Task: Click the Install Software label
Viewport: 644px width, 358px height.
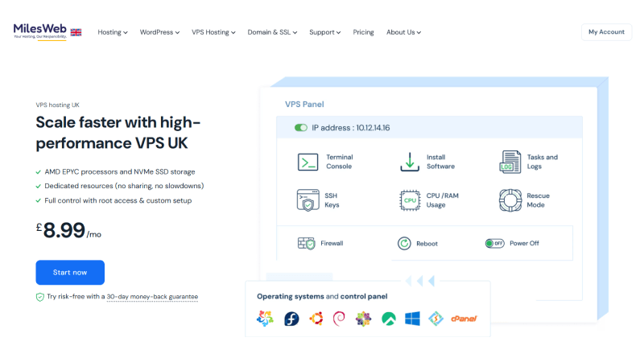Action: coord(440,162)
